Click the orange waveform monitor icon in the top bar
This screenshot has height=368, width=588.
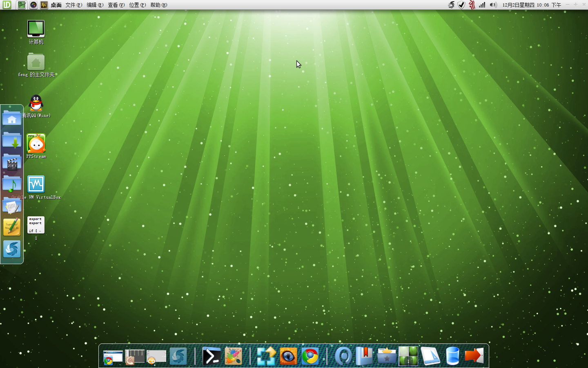[x=44, y=5]
